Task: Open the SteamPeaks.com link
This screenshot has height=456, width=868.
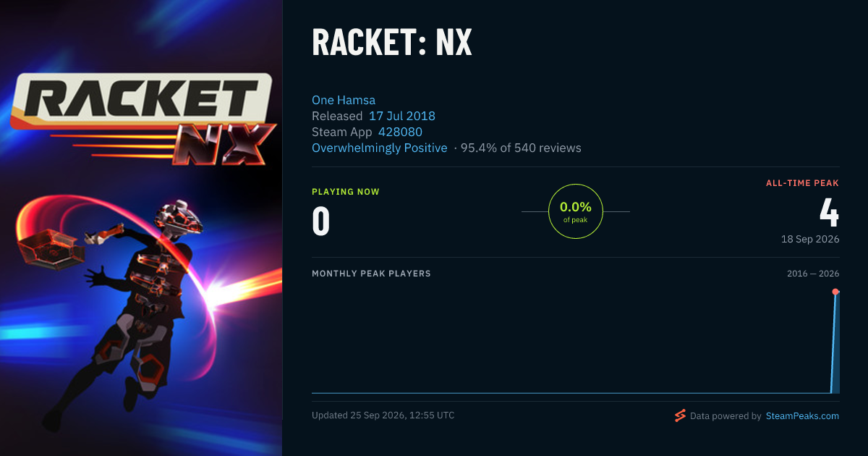Action: click(x=802, y=416)
